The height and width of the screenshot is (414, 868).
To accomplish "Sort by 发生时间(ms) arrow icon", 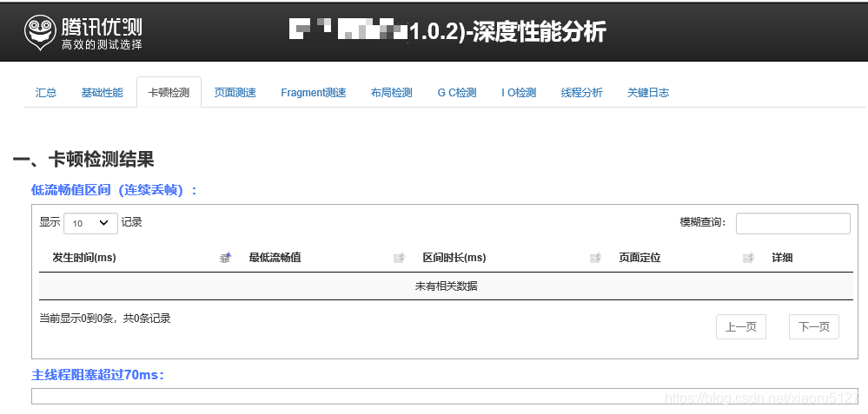I will [225, 258].
